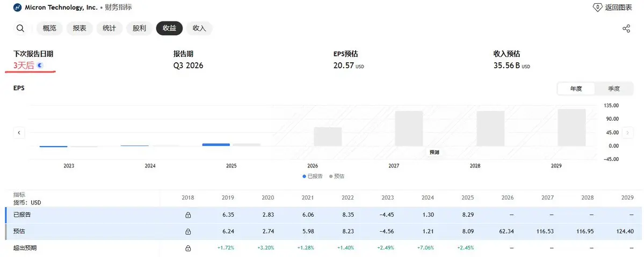The width and height of the screenshot is (644, 257).
Task: Click the lock icon in 已报告 row
Action: (x=187, y=215)
